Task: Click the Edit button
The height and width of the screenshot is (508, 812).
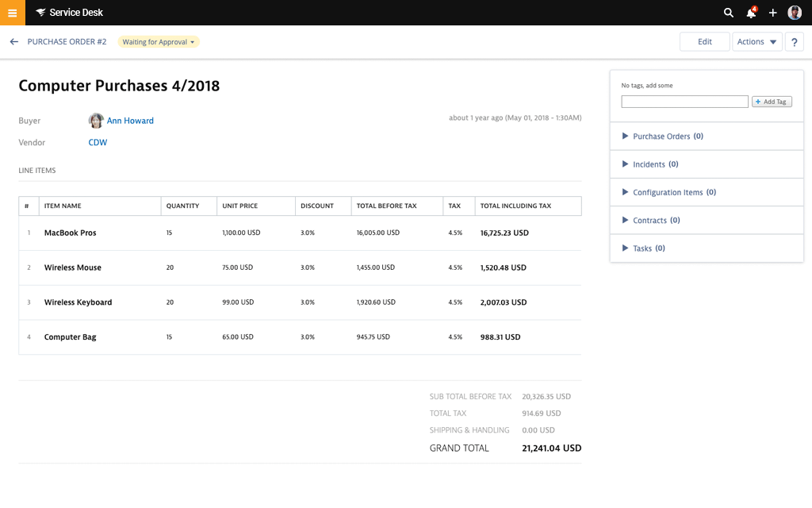Action: (704, 41)
